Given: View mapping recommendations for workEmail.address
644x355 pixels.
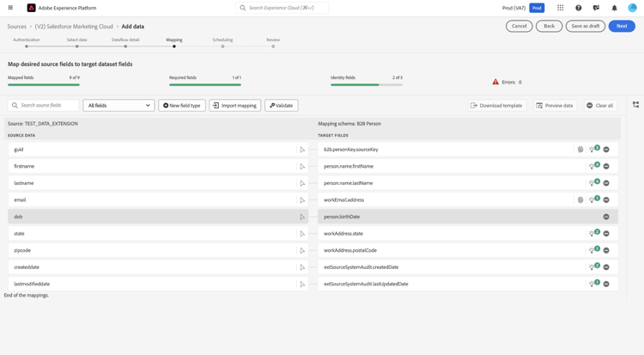Looking at the screenshot, I should coord(594,199).
